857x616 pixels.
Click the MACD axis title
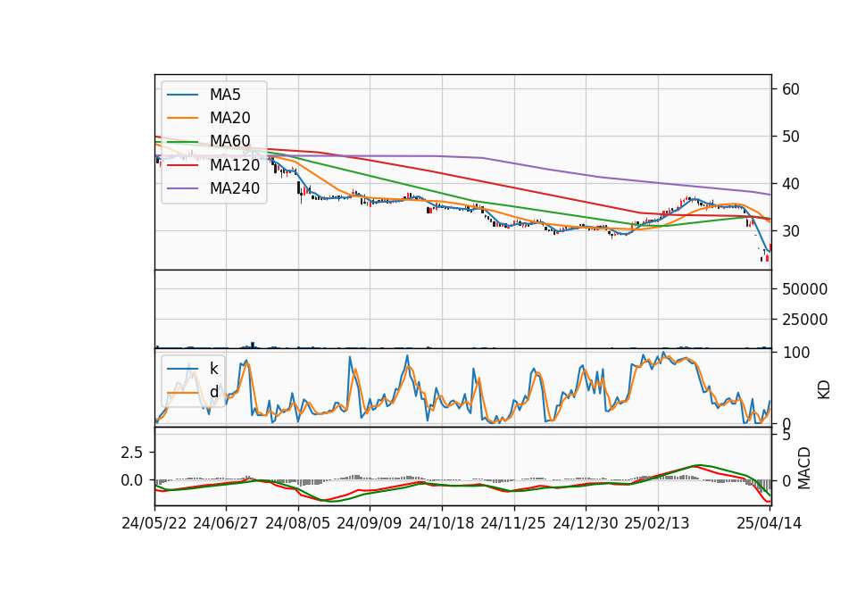(x=804, y=468)
